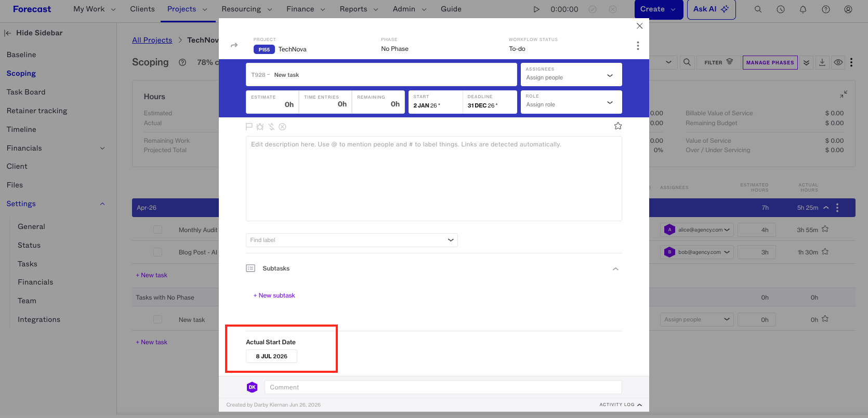
Task: Click the timer confirm checkmark icon
Action: (593, 9)
